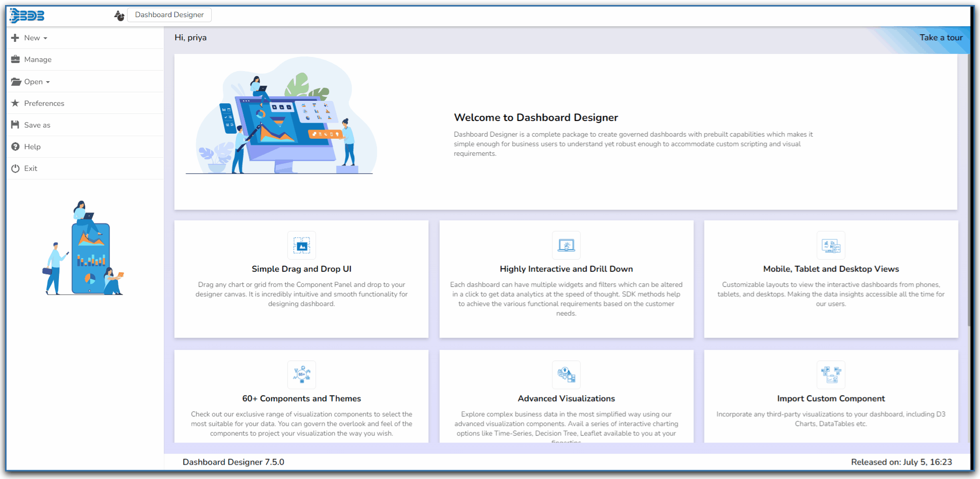Viewport: 980px width, 479px height.
Task: Click the Simple Drag and Drop icon
Action: pos(301,246)
